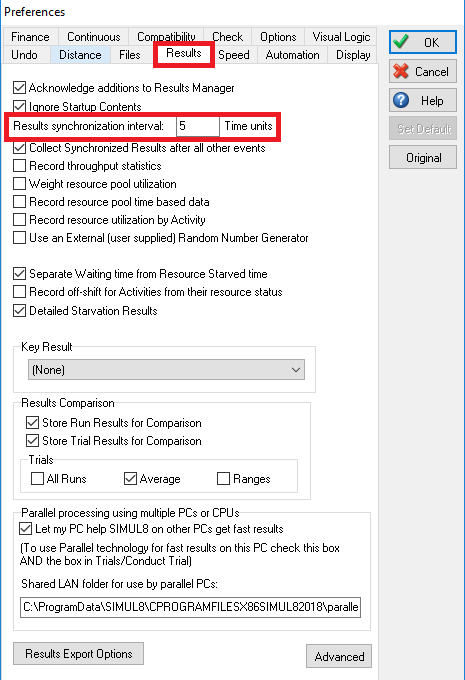Switch to the Speed tab
Image resolution: width=465 pixels, height=680 pixels.
coord(234,55)
